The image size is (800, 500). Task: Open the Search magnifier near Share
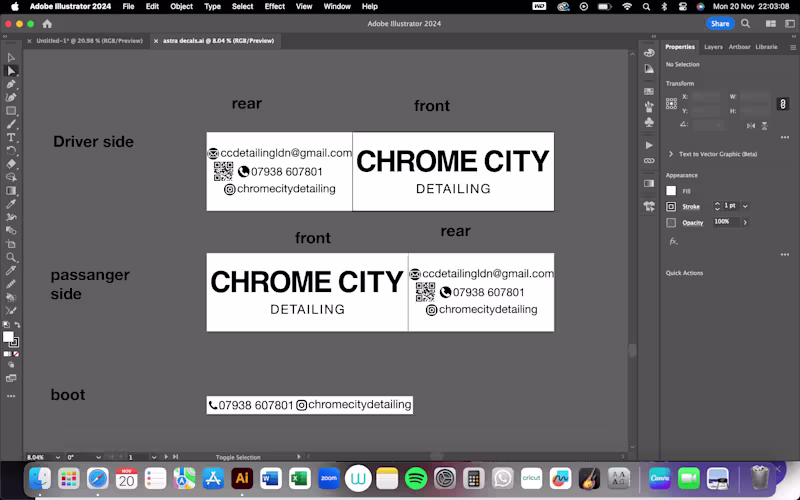pyautogui.click(x=745, y=23)
